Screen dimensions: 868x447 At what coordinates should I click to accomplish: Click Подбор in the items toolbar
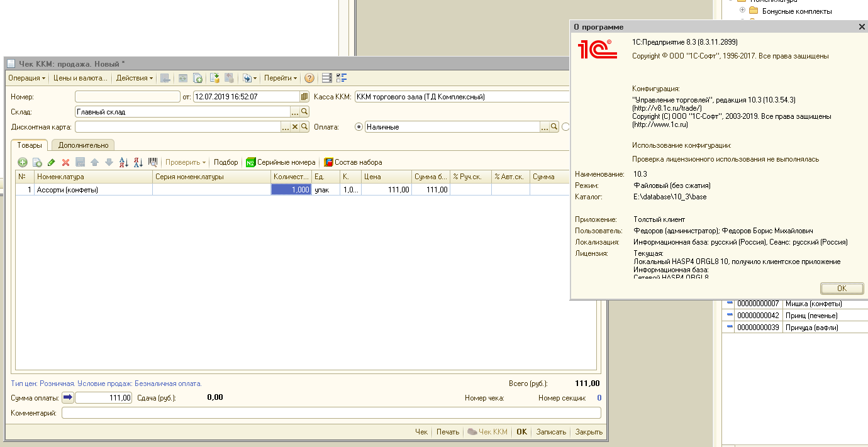[226, 162]
